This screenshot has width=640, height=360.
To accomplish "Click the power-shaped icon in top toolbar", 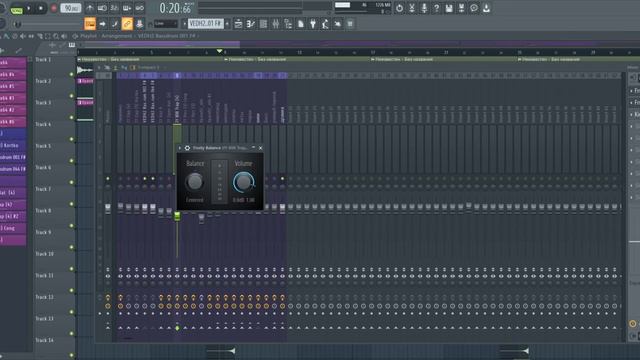I will (x=399, y=8).
